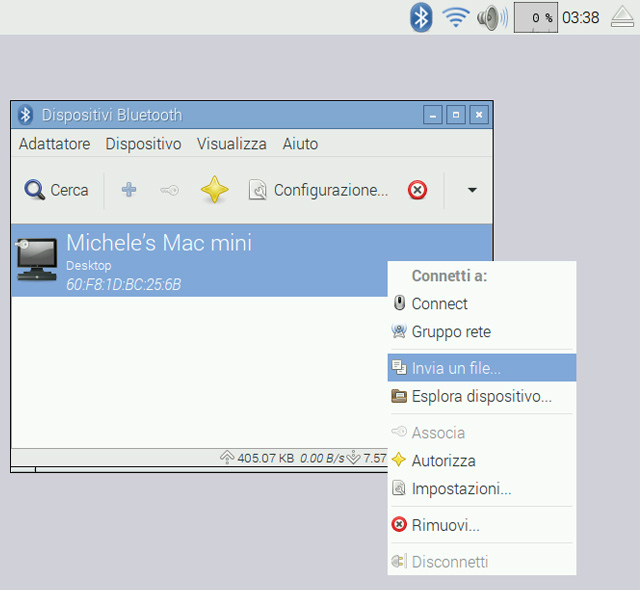The height and width of the screenshot is (590, 640).
Task: Click the red X remove icon in toolbar
Action: click(x=417, y=190)
